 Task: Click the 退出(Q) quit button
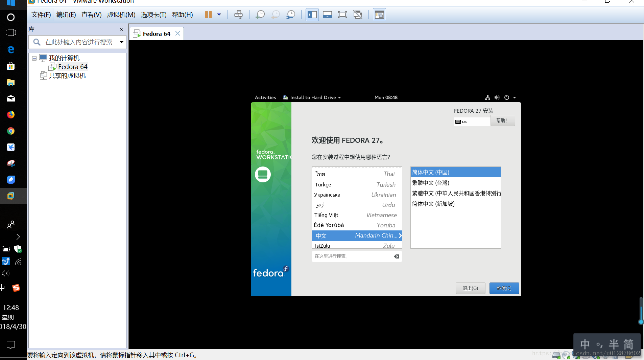(470, 288)
